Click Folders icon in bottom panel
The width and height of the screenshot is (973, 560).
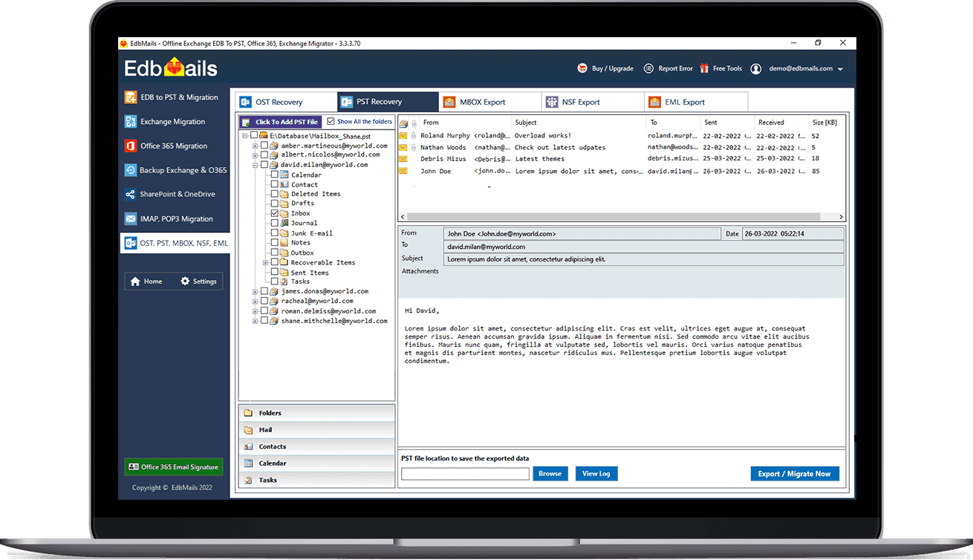248,413
